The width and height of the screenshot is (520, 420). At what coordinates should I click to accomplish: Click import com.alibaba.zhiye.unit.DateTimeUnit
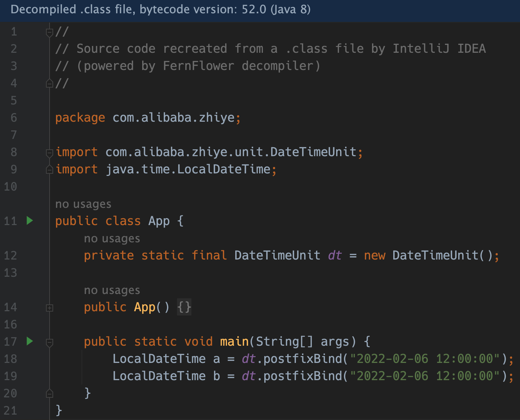pyautogui.click(x=209, y=152)
